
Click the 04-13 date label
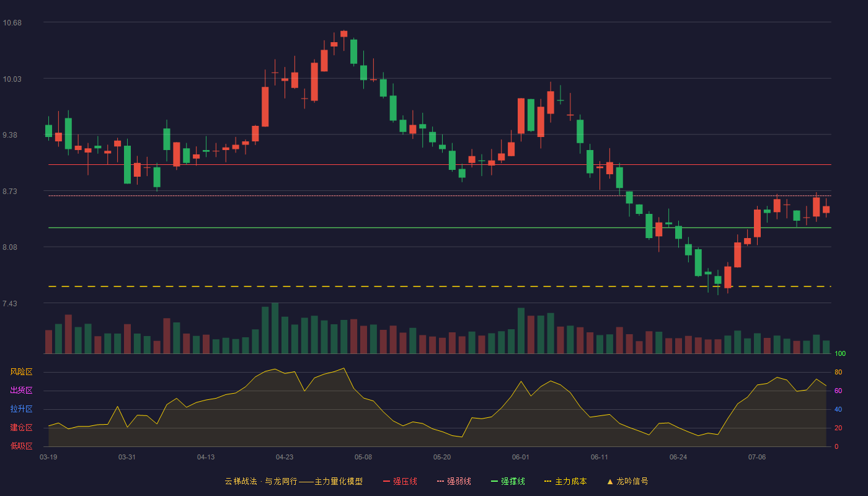pyautogui.click(x=206, y=457)
